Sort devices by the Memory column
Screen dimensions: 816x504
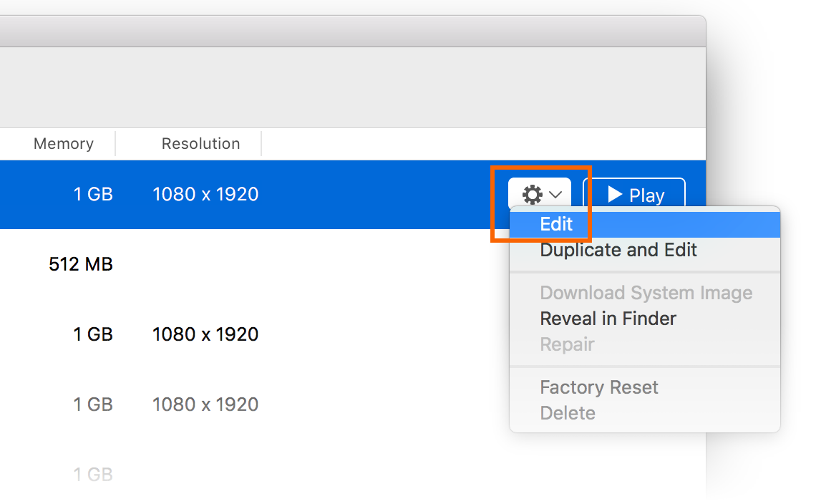coord(62,143)
